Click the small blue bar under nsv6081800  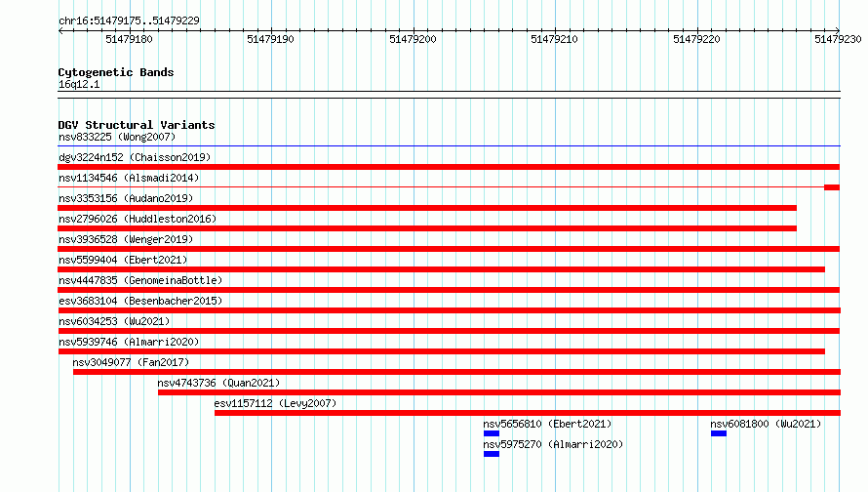(x=719, y=433)
